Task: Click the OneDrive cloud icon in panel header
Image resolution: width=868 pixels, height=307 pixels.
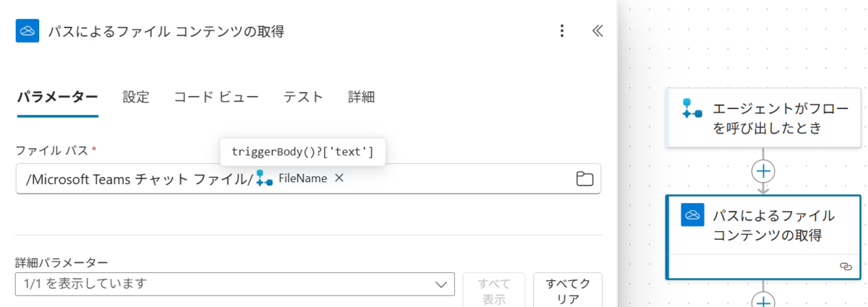Action: click(27, 31)
